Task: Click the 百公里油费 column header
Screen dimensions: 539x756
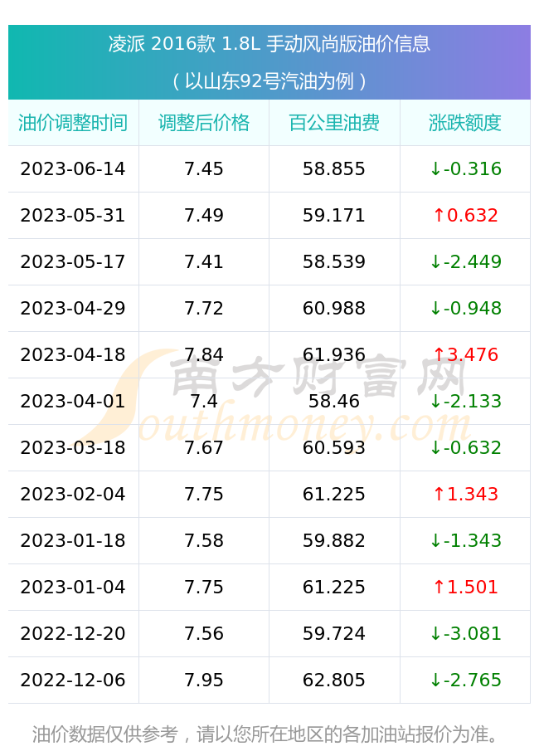Action: (334, 123)
